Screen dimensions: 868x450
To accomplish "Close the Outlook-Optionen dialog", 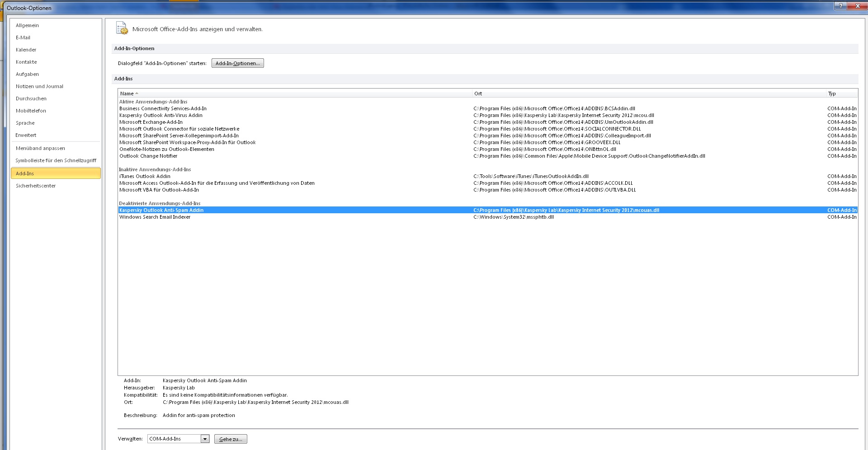I will [x=857, y=6].
